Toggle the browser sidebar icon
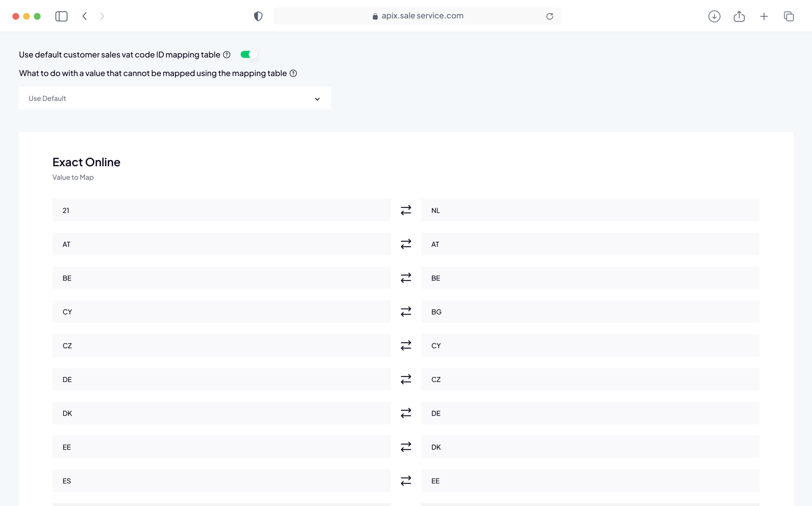The height and width of the screenshot is (506, 812). click(x=61, y=16)
